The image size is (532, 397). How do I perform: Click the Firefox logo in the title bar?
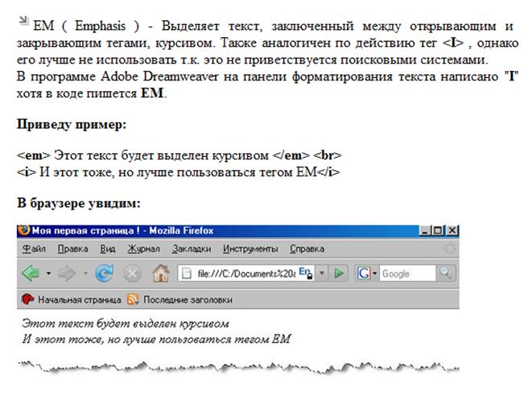pyautogui.click(x=24, y=230)
